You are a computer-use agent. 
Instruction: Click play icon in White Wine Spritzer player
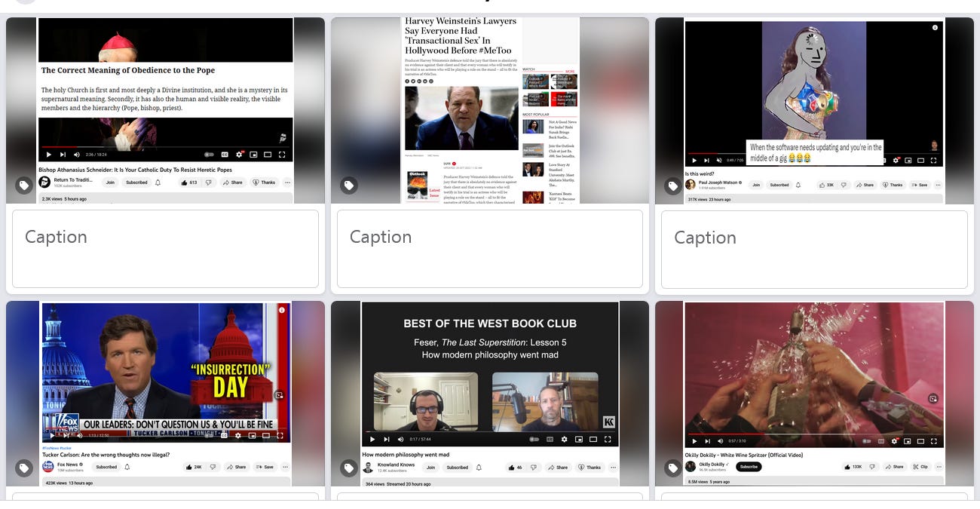(x=695, y=441)
